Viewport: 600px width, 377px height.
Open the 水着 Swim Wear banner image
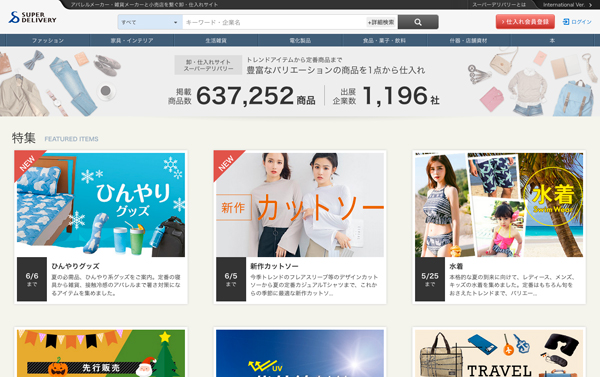[x=499, y=205]
